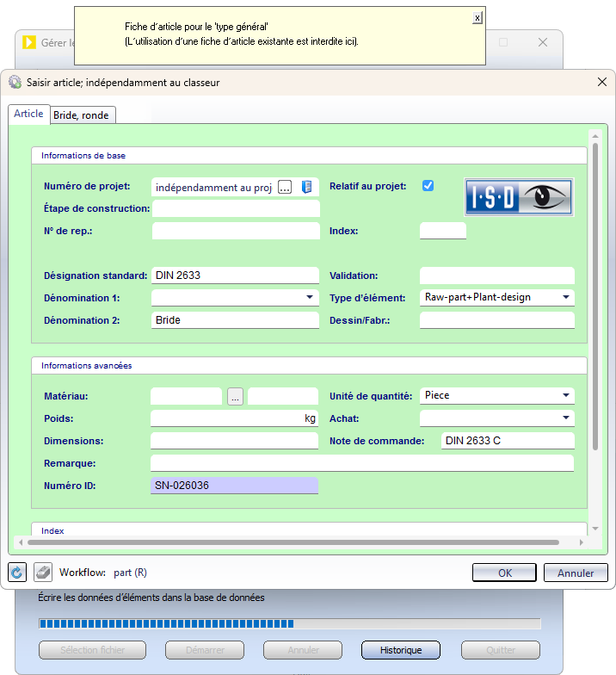Image resolution: width=616 pixels, height=675 pixels.
Task: Open the Type d'élément dropdown
Action: (566, 297)
